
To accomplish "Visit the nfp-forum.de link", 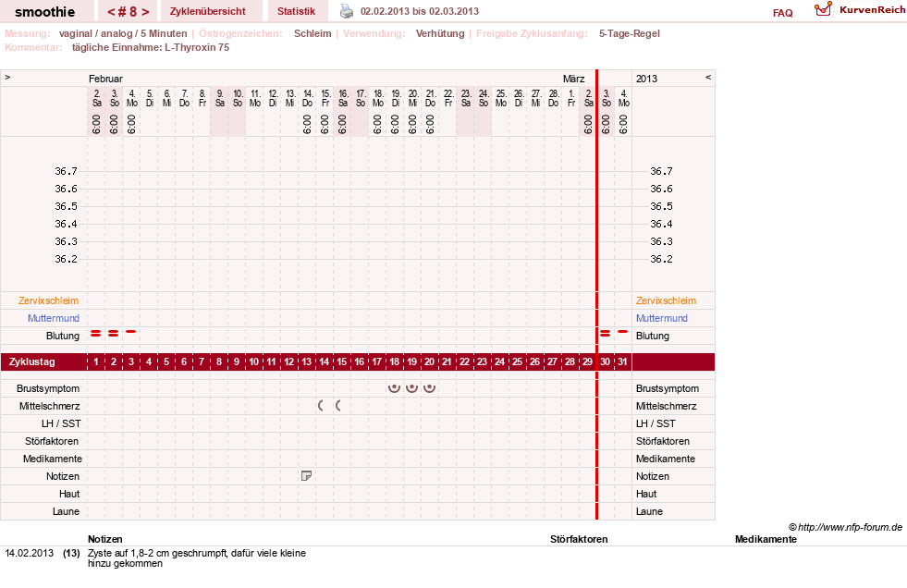I will pos(851,527).
